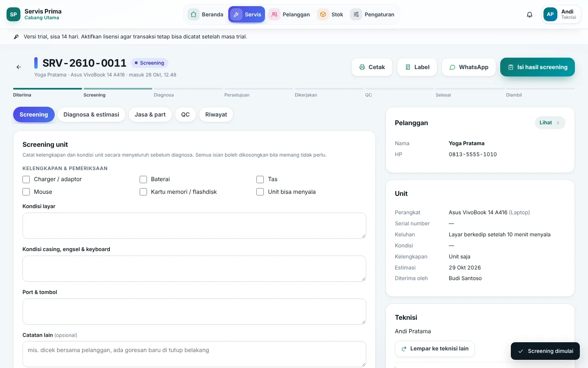Open Pelanggan people icon

click(x=274, y=14)
